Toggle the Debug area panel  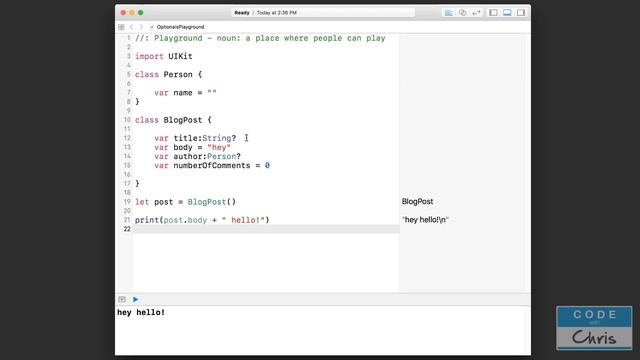(x=507, y=13)
